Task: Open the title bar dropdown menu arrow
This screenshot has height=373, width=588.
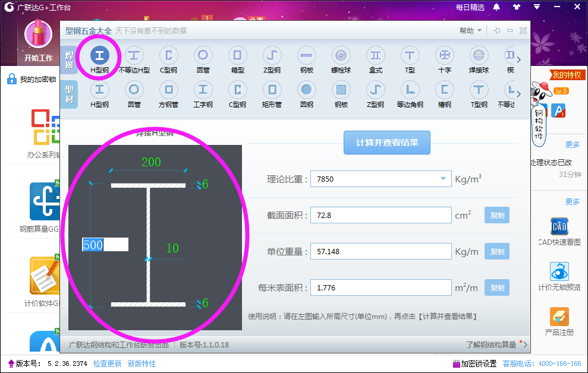Action: point(537,7)
